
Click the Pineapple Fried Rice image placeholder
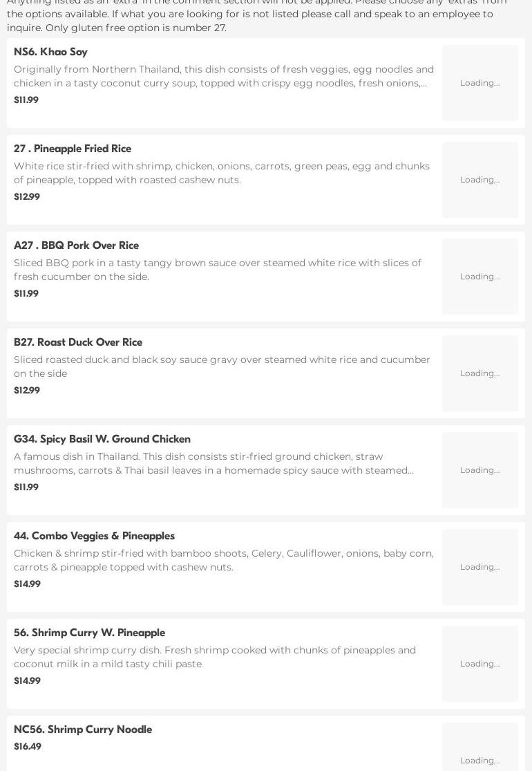tap(479, 180)
